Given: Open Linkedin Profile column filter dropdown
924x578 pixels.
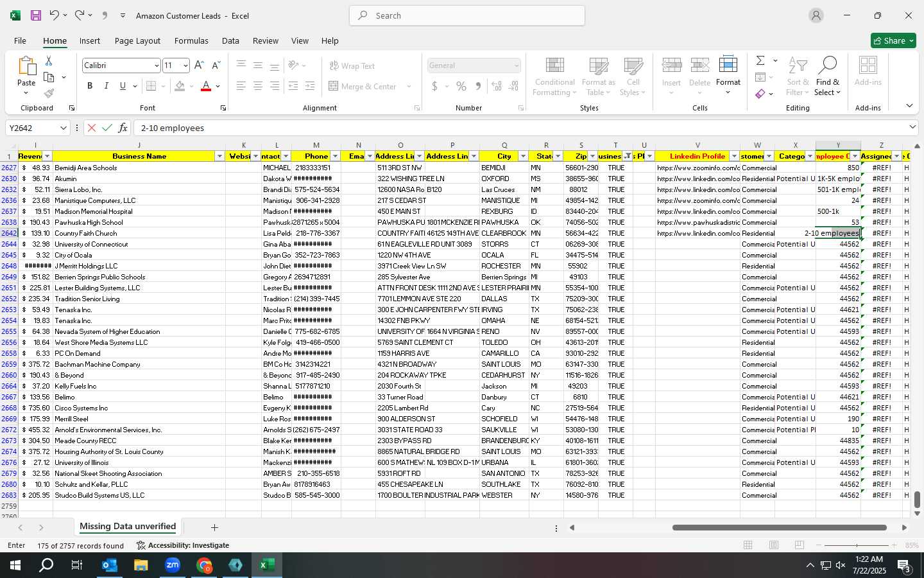Looking at the screenshot, I should pos(734,156).
